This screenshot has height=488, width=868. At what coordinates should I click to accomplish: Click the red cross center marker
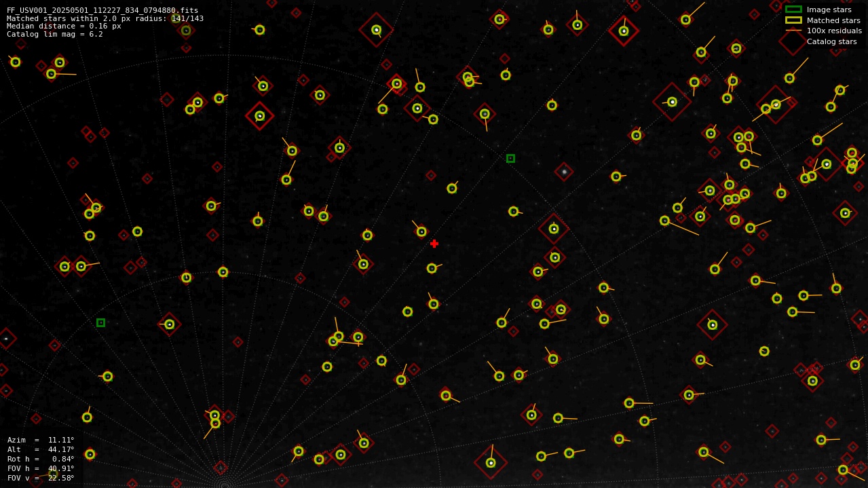(x=434, y=244)
